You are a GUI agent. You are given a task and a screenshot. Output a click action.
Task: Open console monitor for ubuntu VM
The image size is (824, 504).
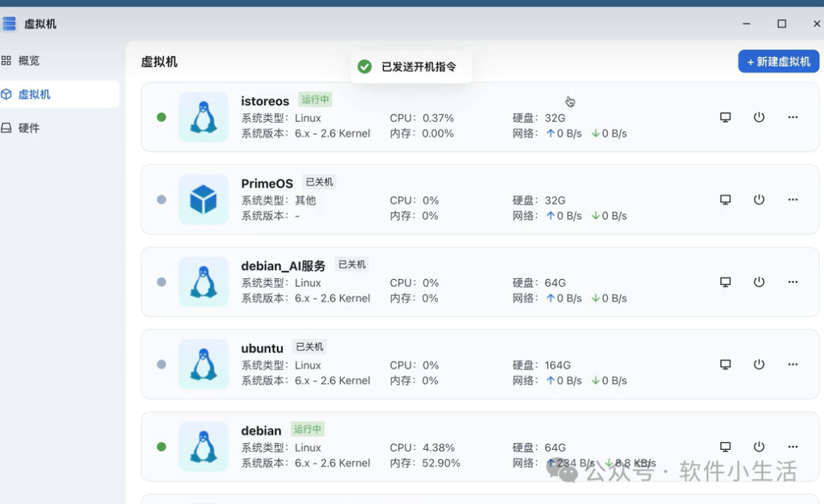726,364
